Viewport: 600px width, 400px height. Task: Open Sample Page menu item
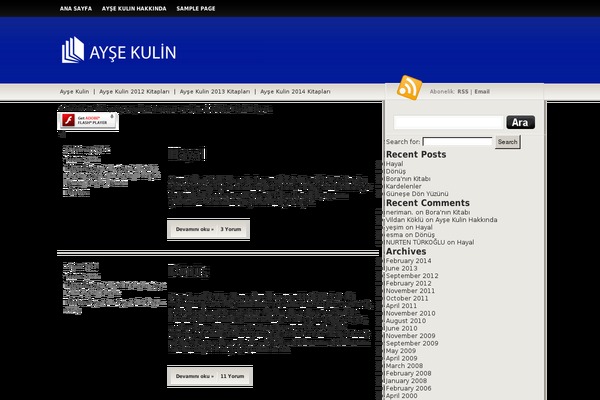[x=196, y=8]
